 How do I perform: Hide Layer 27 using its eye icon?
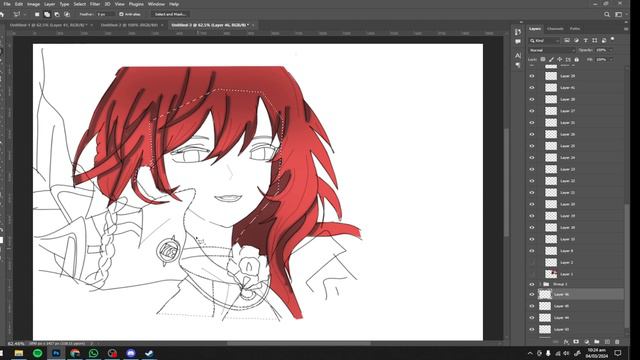(532, 111)
